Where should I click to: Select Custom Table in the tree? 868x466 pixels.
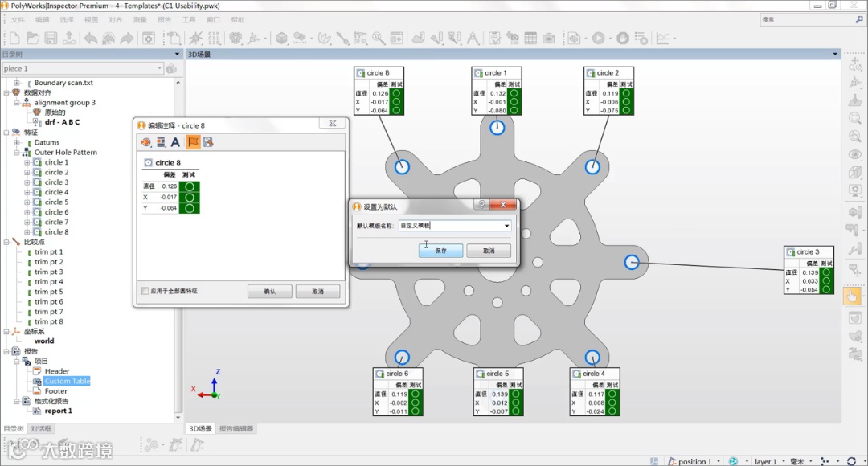click(x=67, y=382)
